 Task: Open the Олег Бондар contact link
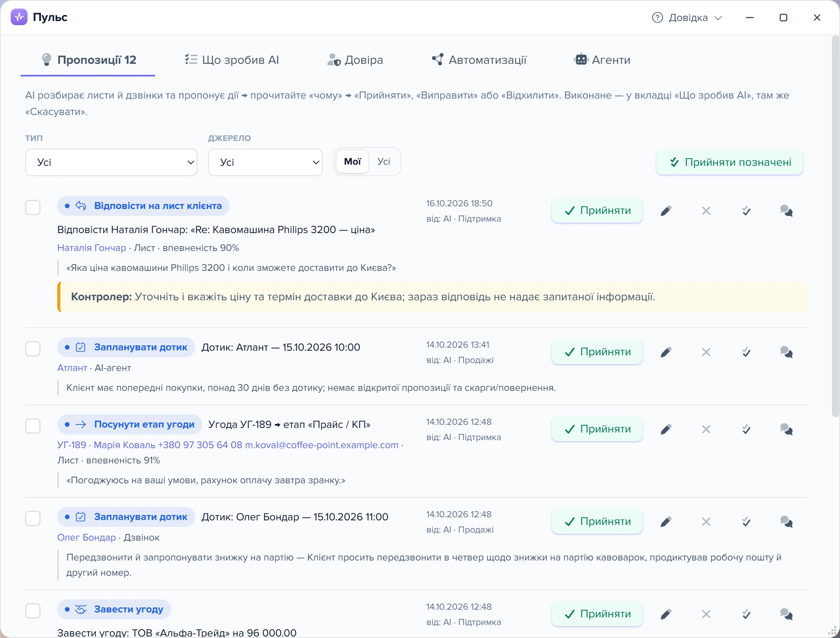click(87, 538)
